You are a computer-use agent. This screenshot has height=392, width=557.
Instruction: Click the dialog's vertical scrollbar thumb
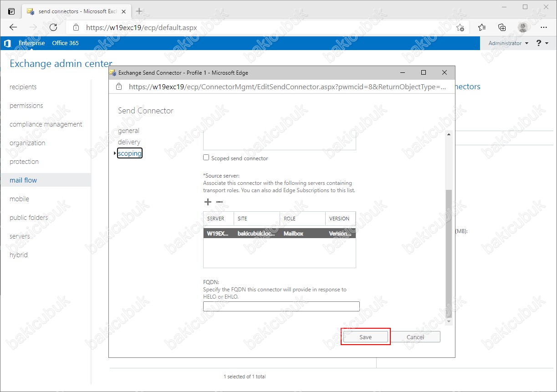pyautogui.click(x=449, y=253)
